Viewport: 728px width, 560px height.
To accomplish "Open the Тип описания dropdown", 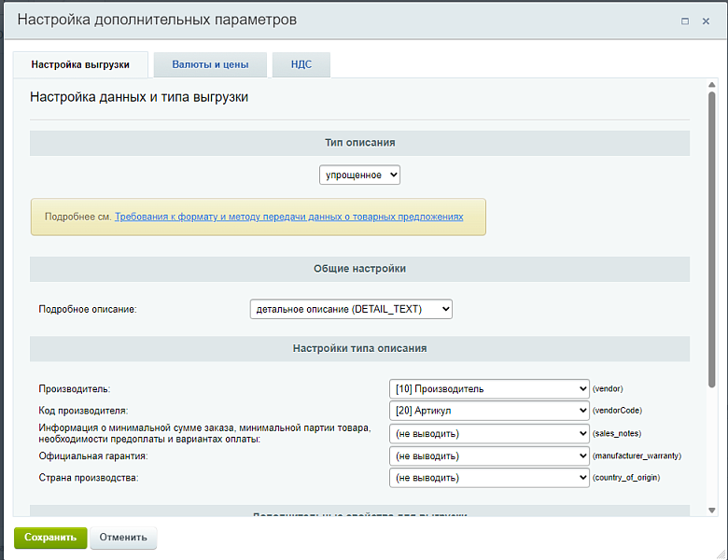I will coord(359,175).
